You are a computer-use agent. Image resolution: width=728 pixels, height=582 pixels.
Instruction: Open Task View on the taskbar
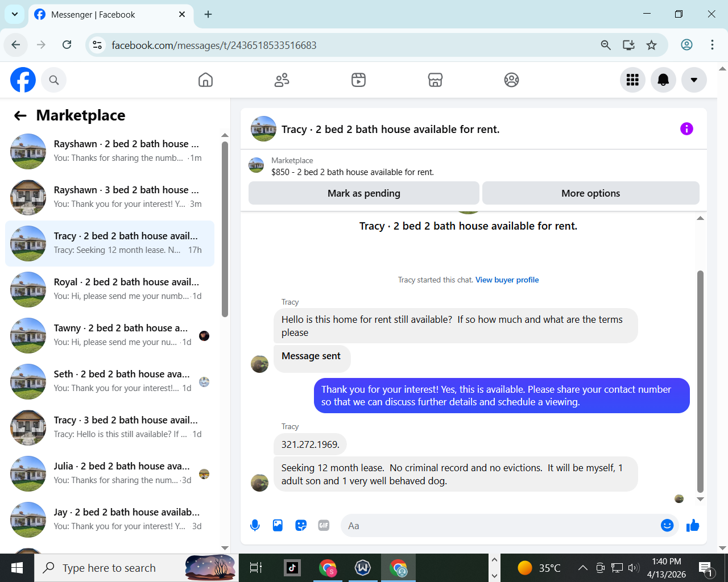click(x=256, y=568)
